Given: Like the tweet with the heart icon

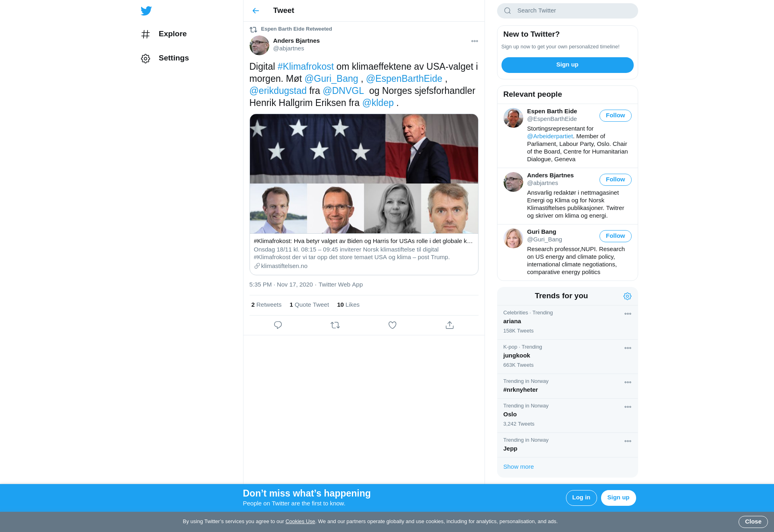Looking at the screenshot, I should coord(392,325).
